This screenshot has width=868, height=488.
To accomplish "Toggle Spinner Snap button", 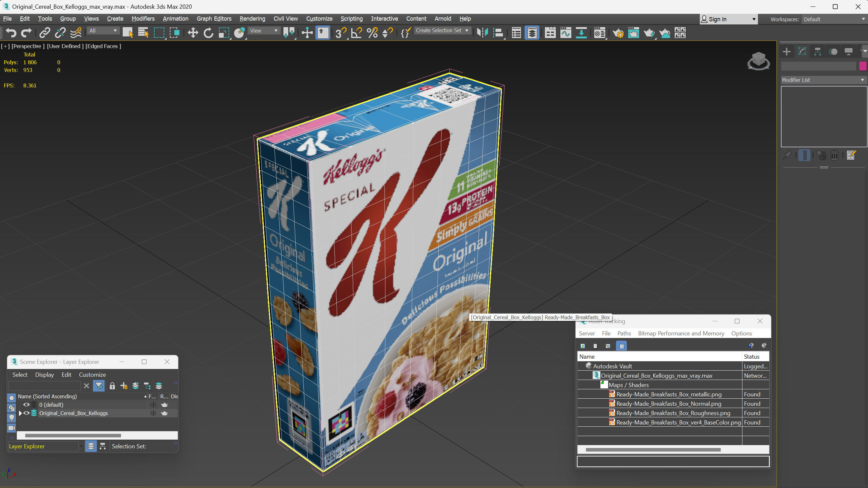I will (x=387, y=33).
